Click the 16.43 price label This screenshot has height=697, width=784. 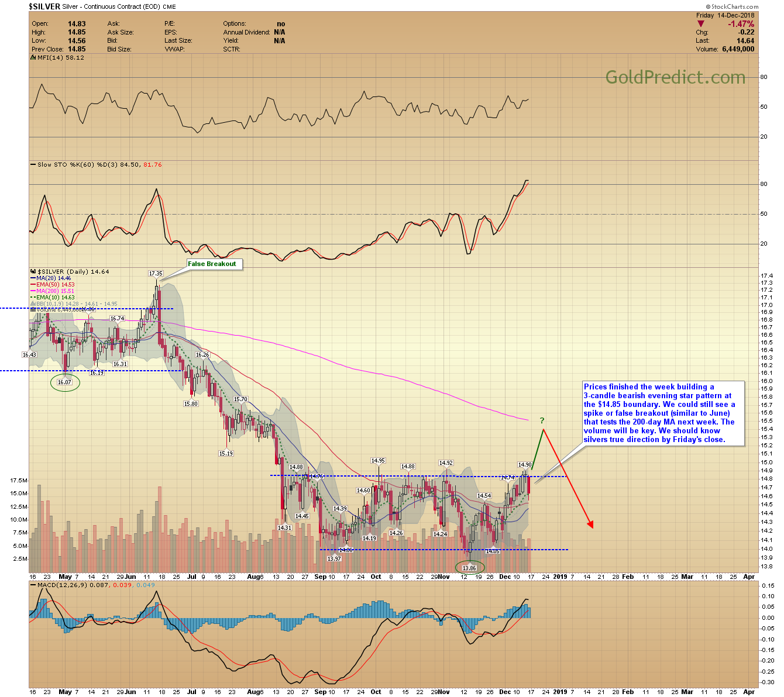(x=29, y=355)
